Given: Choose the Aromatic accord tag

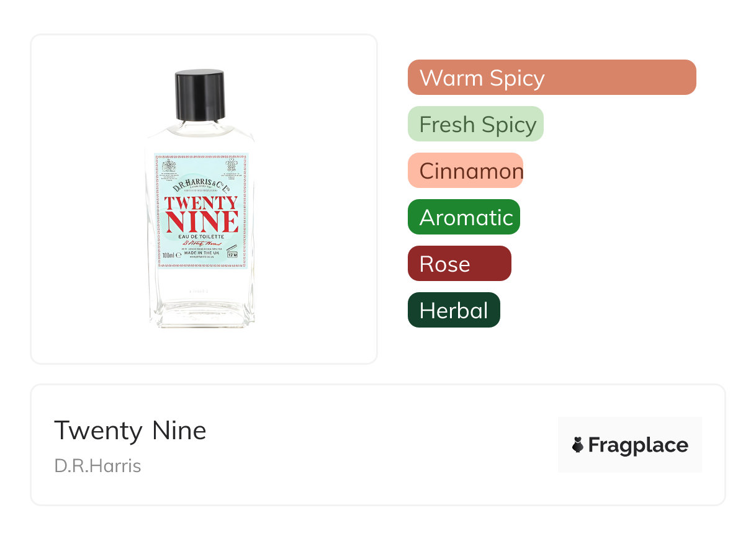Looking at the screenshot, I should pyautogui.click(x=464, y=217).
